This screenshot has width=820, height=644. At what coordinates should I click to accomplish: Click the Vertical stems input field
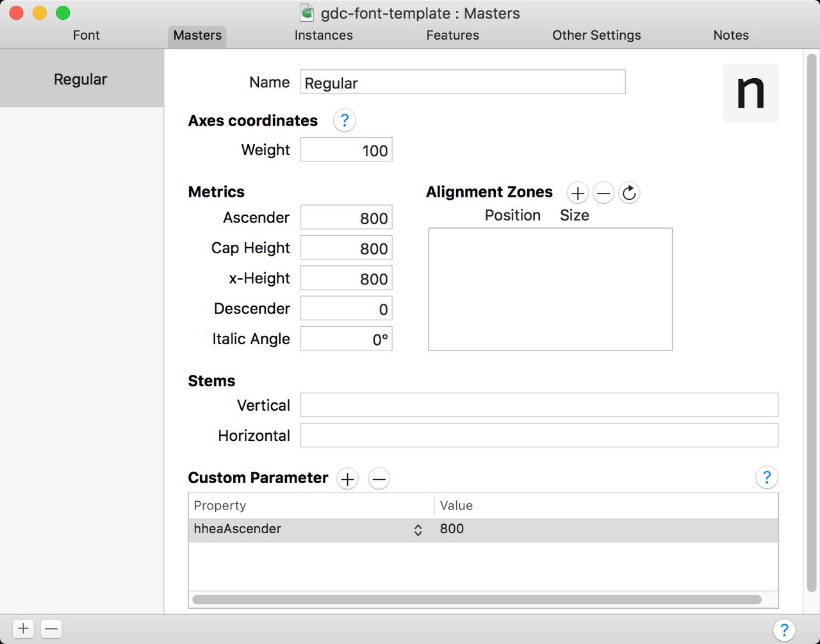[539, 406]
